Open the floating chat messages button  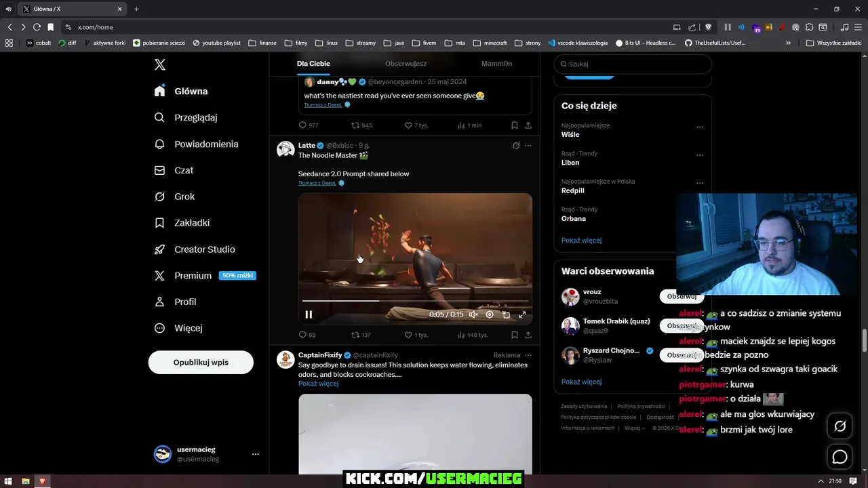point(840,457)
